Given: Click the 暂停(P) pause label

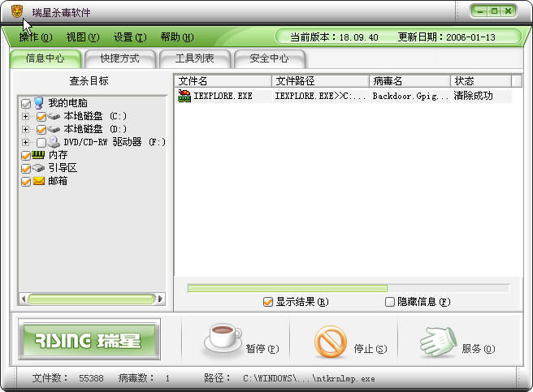Looking at the screenshot, I should [x=262, y=348].
